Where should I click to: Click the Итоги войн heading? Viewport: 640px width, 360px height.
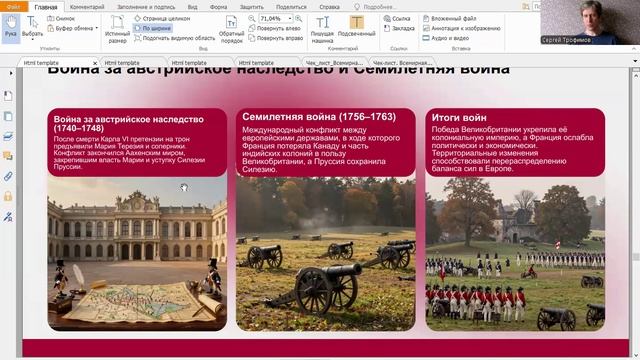point(459,118)
